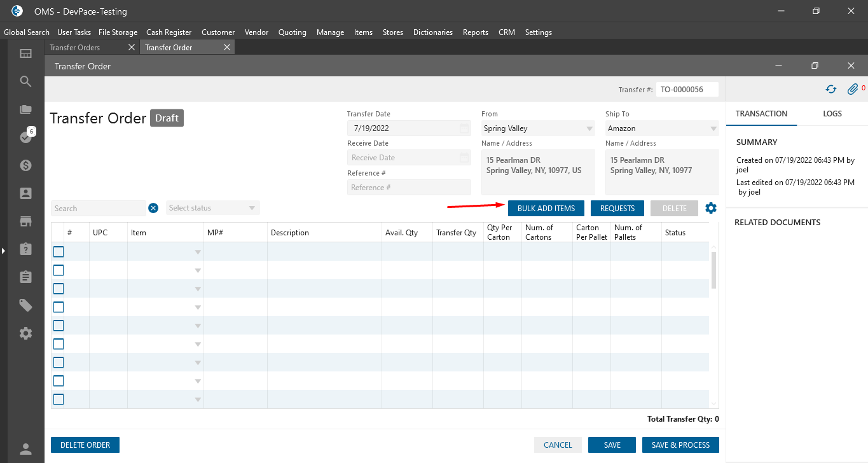Click the paperclip attachments icon
The image size is (868, 463).
(853, 90)
